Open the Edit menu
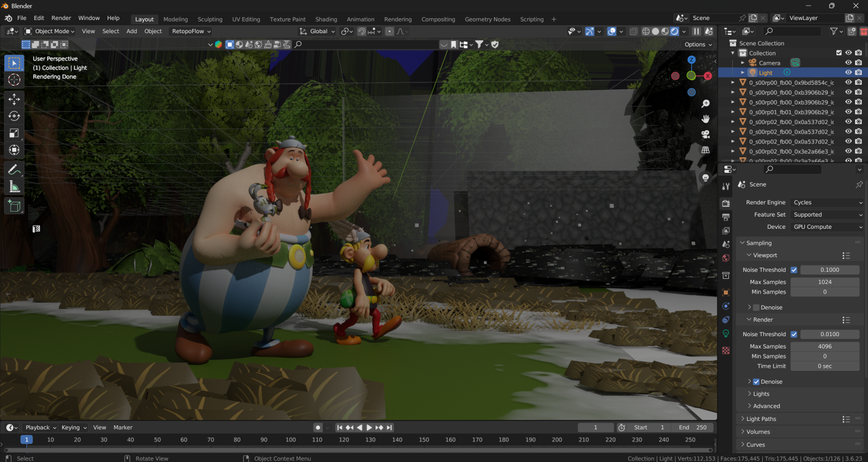The height and width of the screenshot is (462, 868). [x=39, y=18]
